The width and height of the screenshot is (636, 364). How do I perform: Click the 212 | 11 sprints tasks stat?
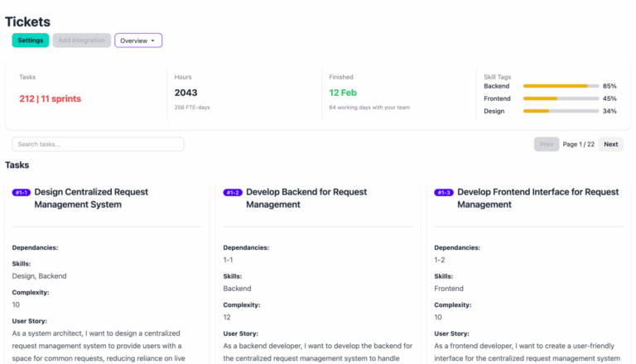coord(51,98)
